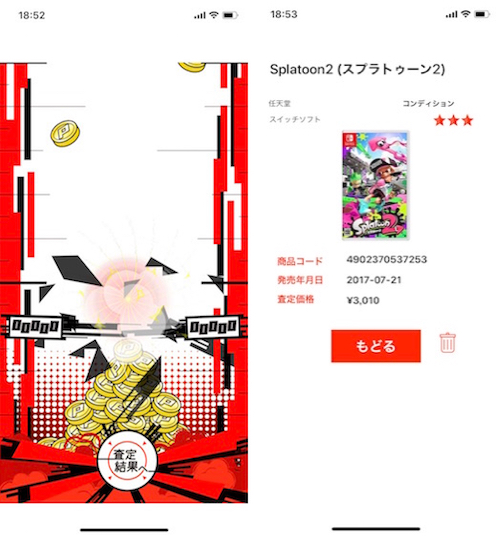500x537 pixels.
Task: Tap the red もどる button
Action: pyautogui.click(x=376, y=346)
